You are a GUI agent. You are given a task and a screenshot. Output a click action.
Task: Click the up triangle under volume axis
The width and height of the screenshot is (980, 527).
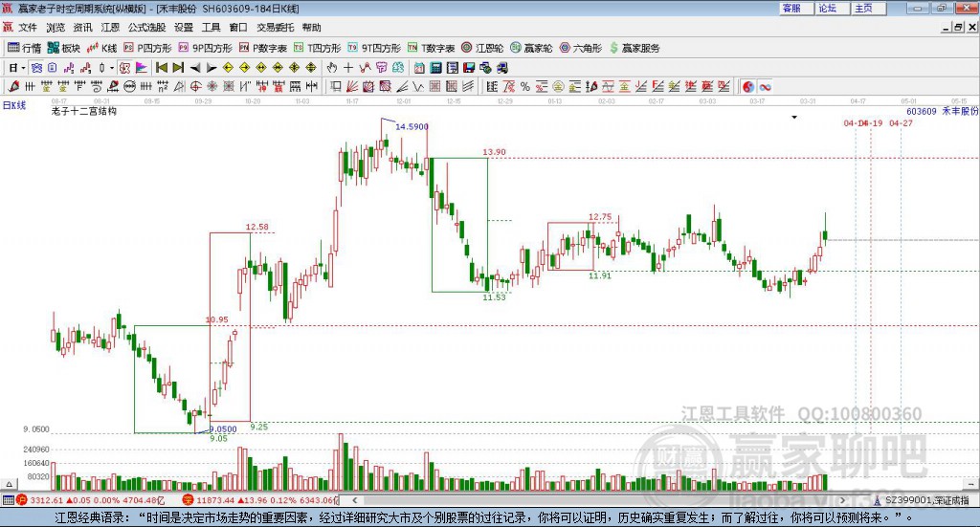(9, 483)
